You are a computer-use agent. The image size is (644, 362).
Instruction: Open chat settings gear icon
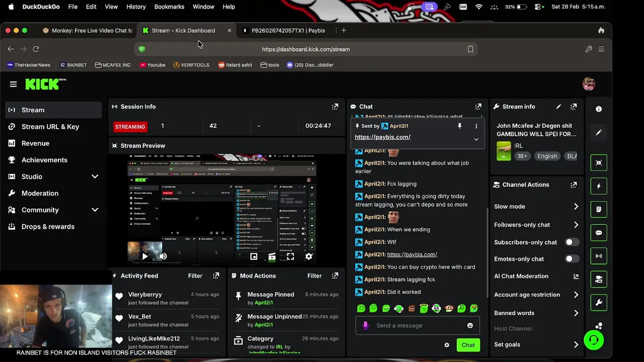(447, 345)
